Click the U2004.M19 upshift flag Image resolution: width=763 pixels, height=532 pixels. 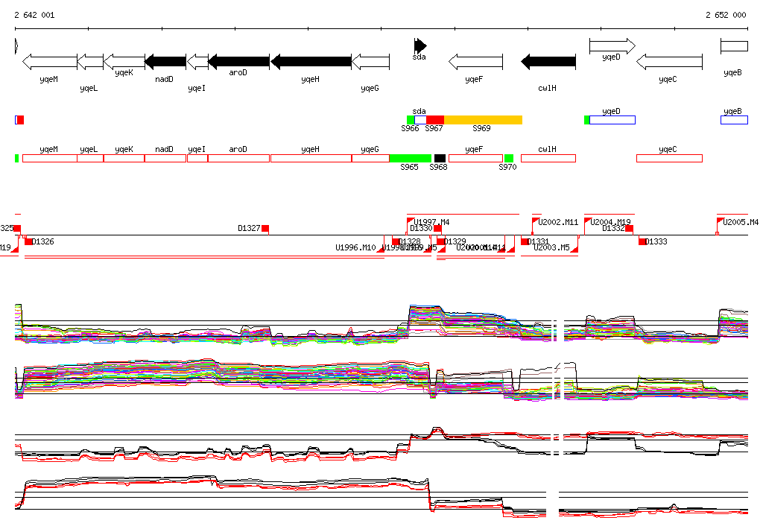tap(587, 221)
